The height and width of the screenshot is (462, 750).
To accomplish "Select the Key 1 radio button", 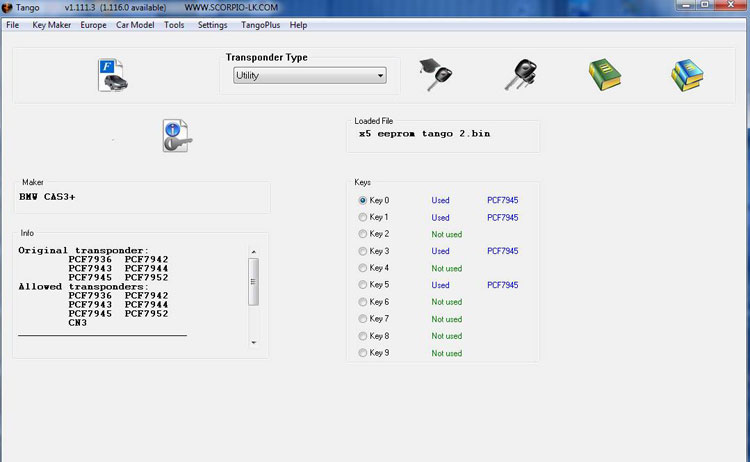I will 363,217.
